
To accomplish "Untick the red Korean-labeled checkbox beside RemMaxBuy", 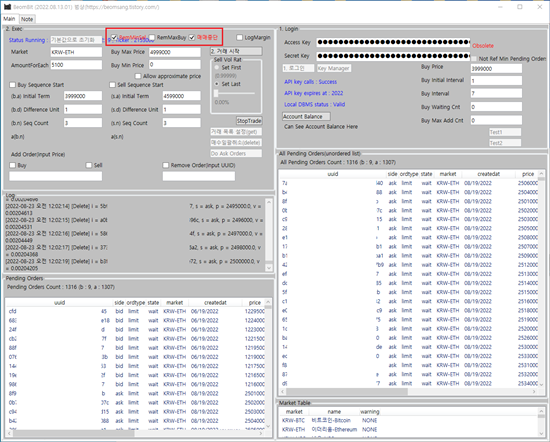I will [x=192, y=37].
